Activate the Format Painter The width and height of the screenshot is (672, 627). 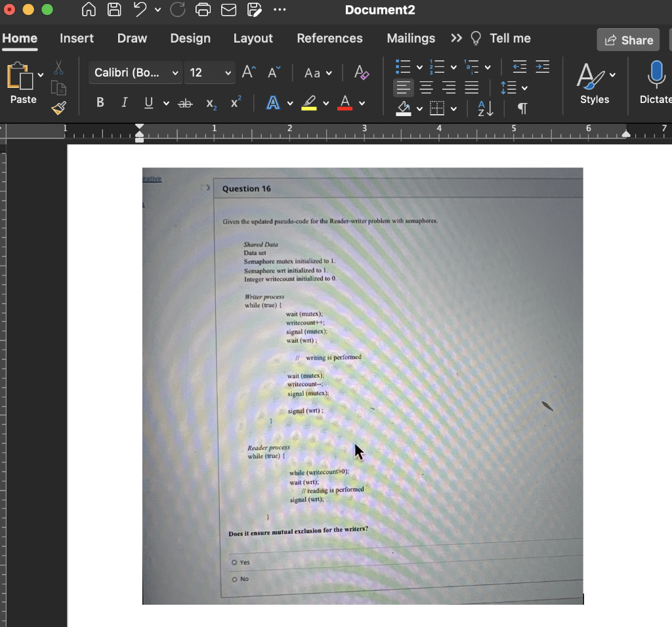(58, 108)
